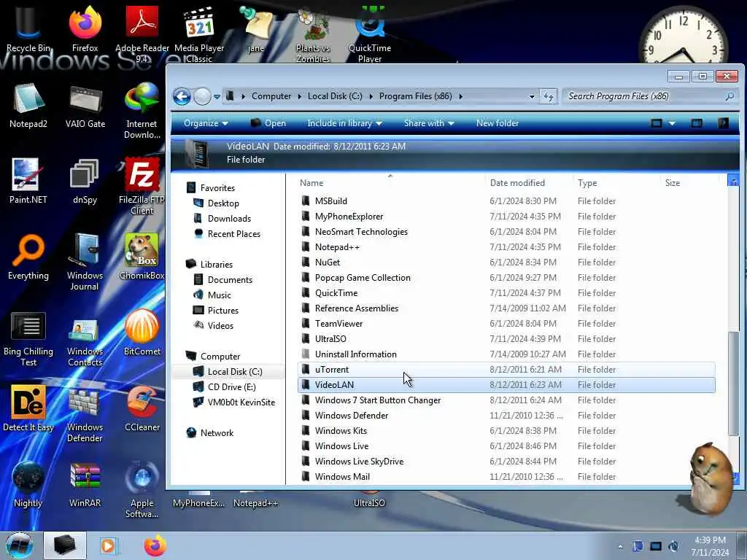Open Bing Chilling Test desktop icon
The height and width of the screenshot is (560, 747).
point(28,338)
